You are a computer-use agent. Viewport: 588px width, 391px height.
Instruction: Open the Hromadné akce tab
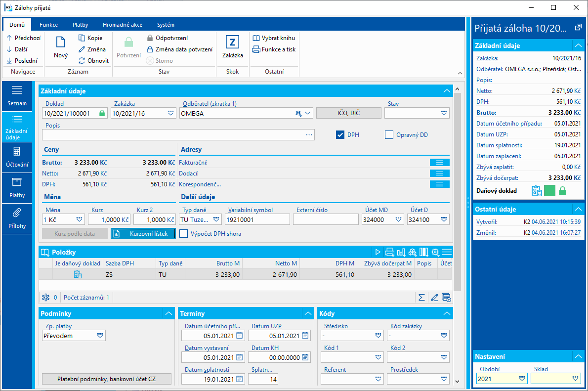coord(123,25)
